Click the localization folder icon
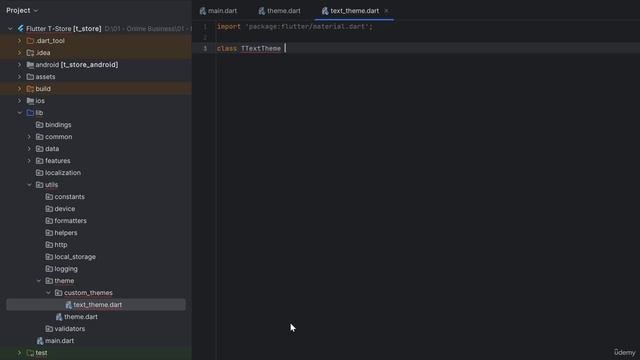Image resolution: width=640 pixels, height=360 pixels. (40, 173)
